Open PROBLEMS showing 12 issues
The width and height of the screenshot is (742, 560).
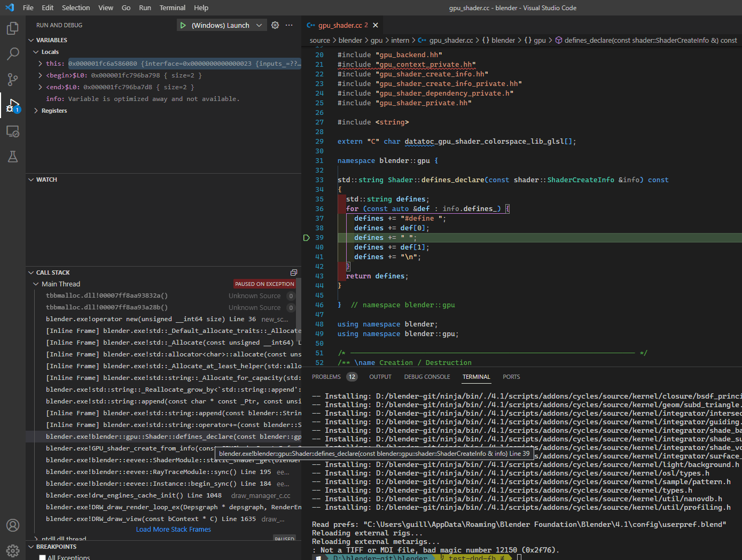point(326,377)
